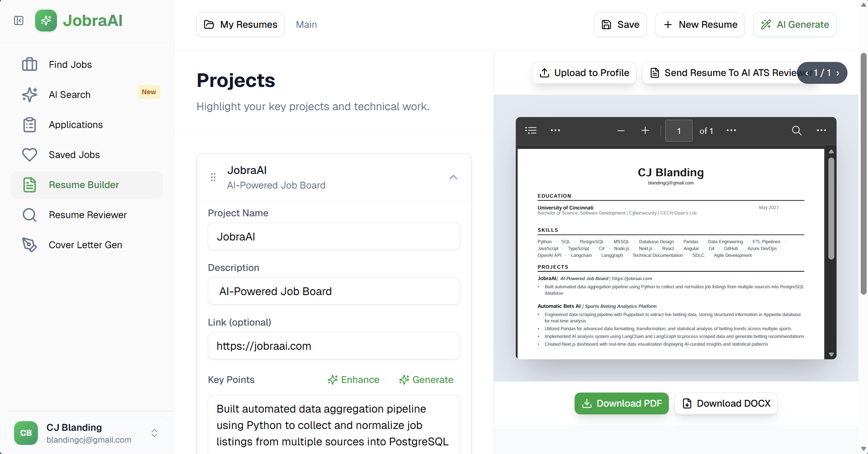Click the Link (optional) input field
Image resolution: width=868 pixels, height=454 pixels.
tap(334, 346)
